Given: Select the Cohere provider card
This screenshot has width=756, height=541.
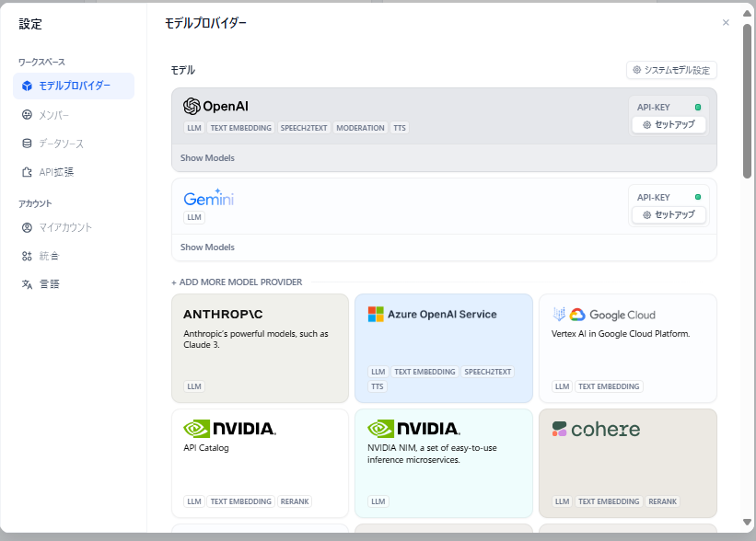Looking at the screenshot, I should (x=628, y=464).
